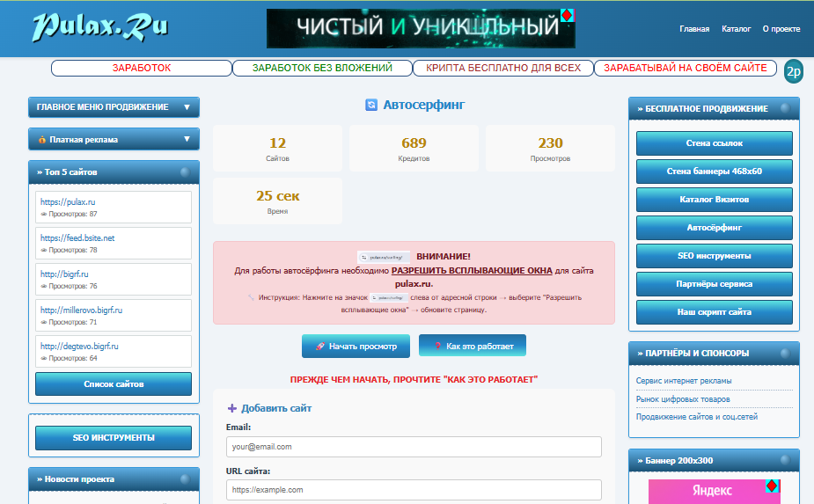Click the refresh icon beside Автосерфинг heading
Viewport: 814px width, 504px height.
(371, 105)
